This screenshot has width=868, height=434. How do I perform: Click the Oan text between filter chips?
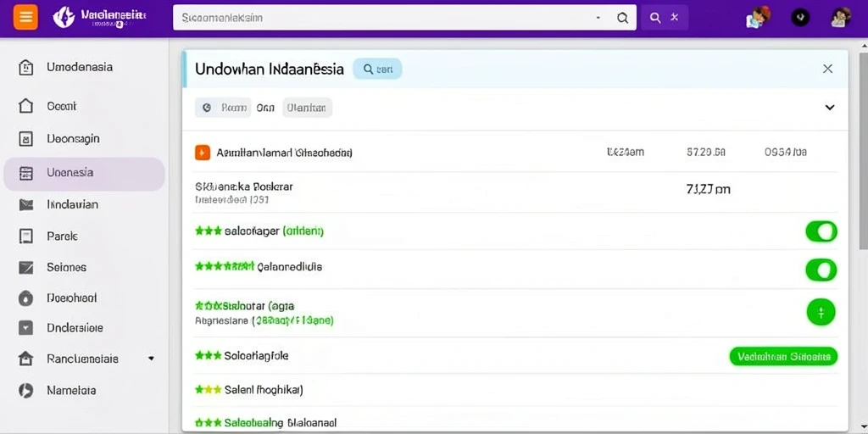[x=265, y=108]
